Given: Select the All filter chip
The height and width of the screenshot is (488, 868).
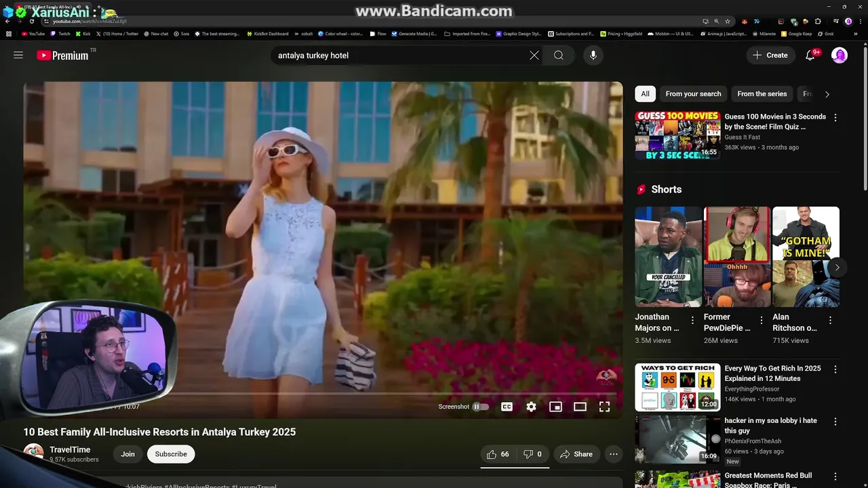Looking at the screenshot, I should click(646, 94).
